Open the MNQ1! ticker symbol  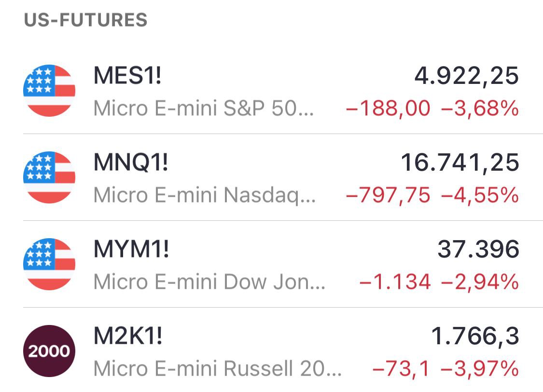pyautogui.click(x=131, y=163)
